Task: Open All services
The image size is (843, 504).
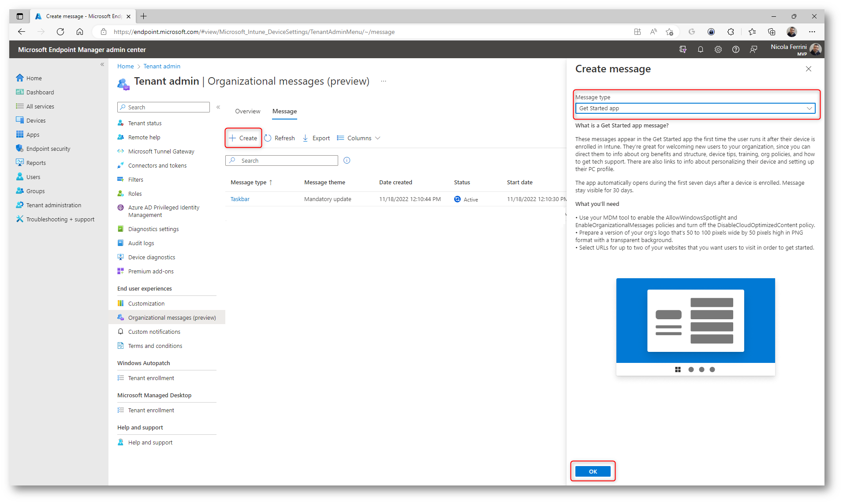Action: 35,106
